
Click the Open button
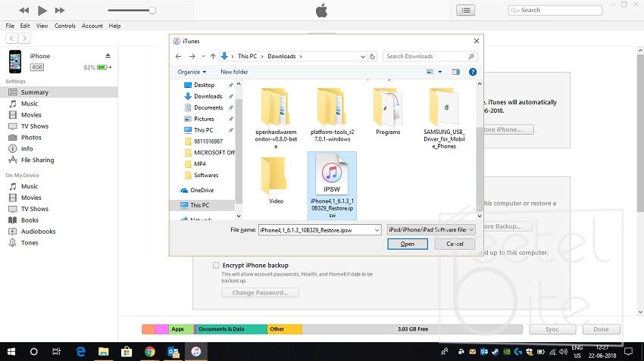(x=408, y=244)
